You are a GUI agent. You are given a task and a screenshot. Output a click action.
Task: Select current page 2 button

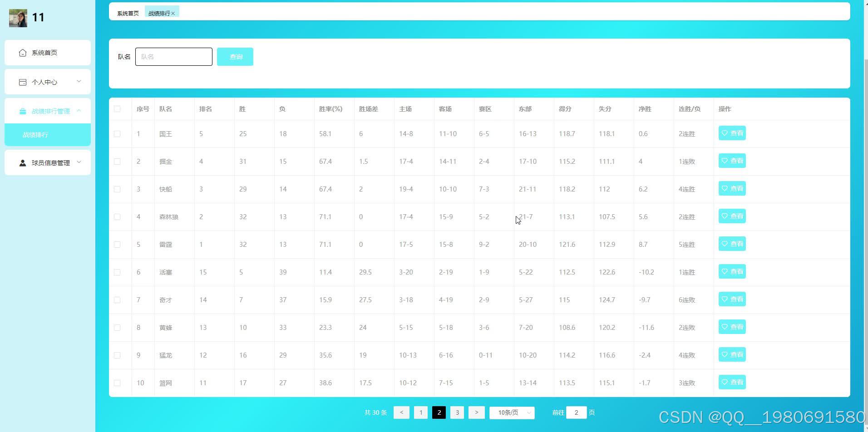[439, 412]
